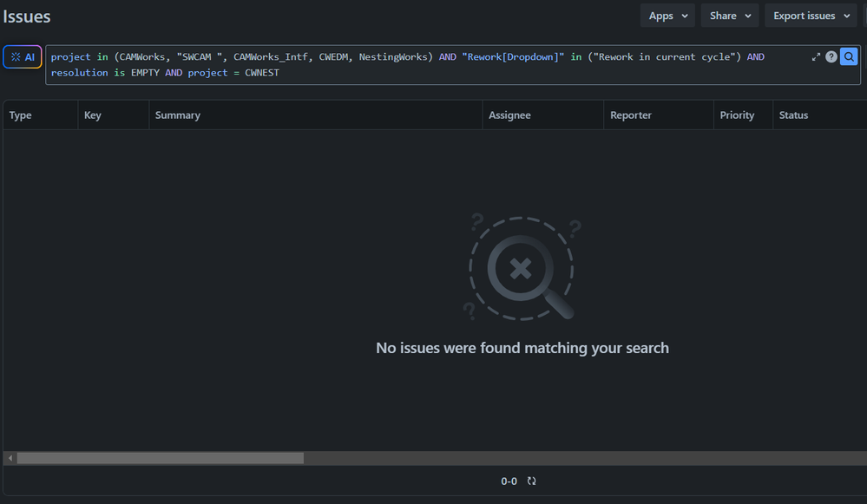Image resolution: width=867 pixels, height=504 pixels.
Task: Select the Status column header
Action: [794, 115]
